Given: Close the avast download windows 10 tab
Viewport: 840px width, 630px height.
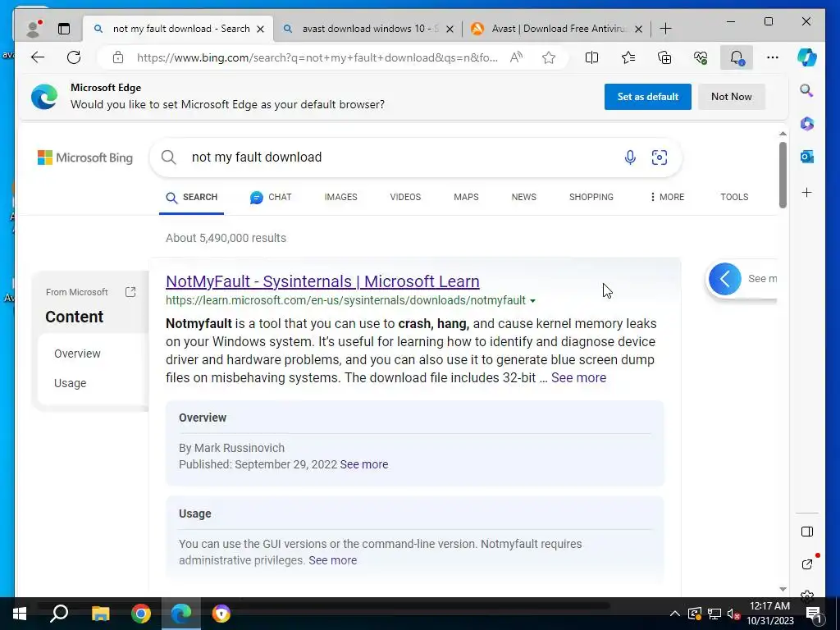Looking at the screenshot, I should tap(450, 29).
